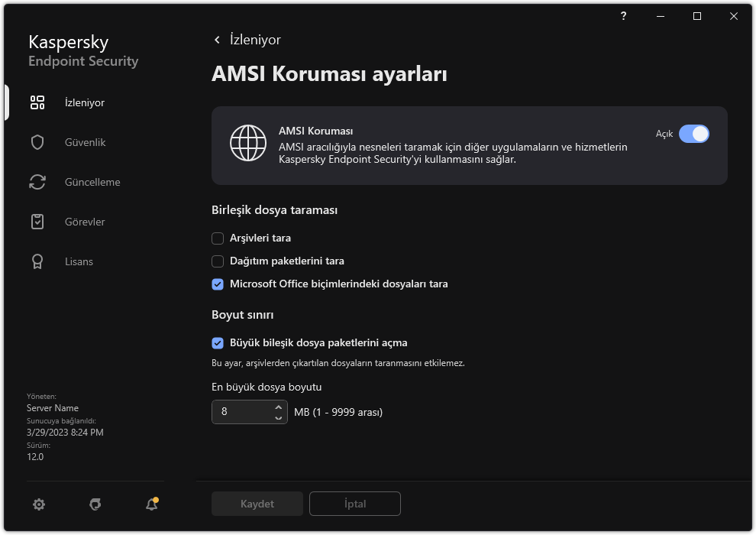Check the Dağıtım paketlerini tara option
This screenshot has height=535, width=756.
[x=218, y=261]
